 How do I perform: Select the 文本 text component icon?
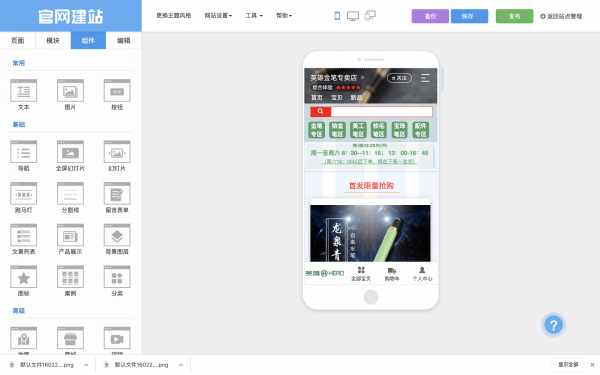(x=23, y=91)
